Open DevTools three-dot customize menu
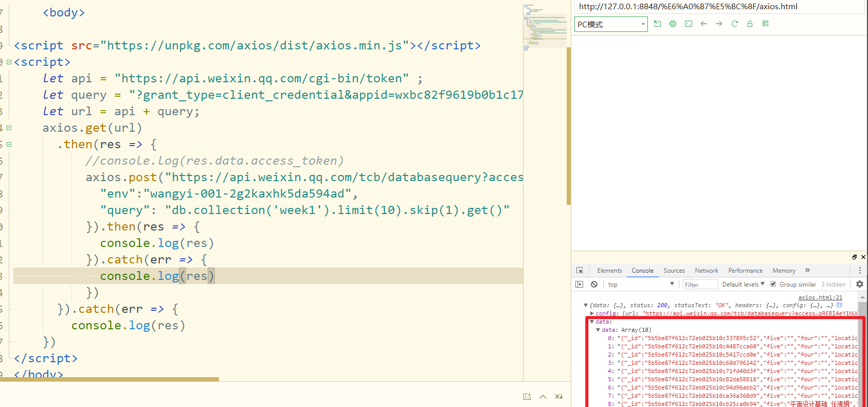The image size is (868, 407). coord(859,270)
